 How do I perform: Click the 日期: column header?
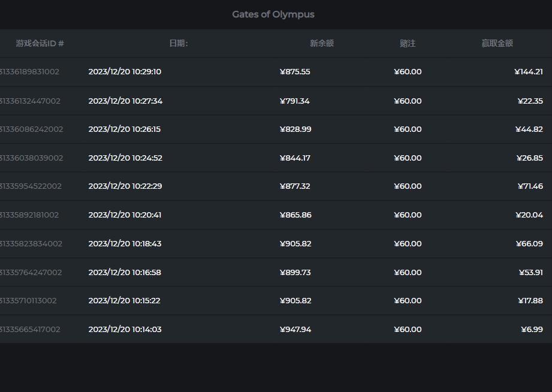click(x=179, y=43)
